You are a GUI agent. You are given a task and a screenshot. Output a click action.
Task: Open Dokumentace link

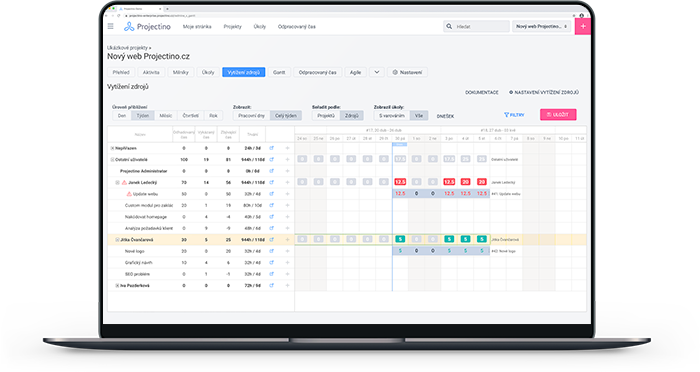click(x=482, y=92)
